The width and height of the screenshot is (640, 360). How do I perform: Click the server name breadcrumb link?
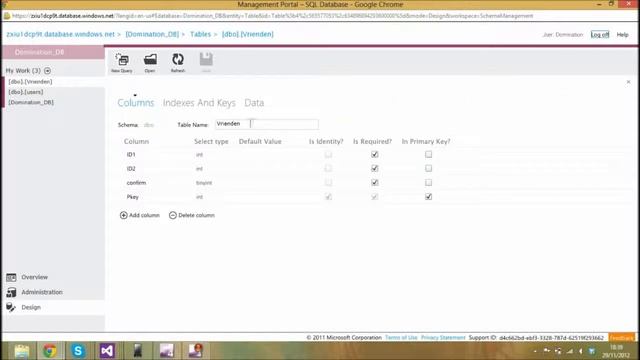60,34
